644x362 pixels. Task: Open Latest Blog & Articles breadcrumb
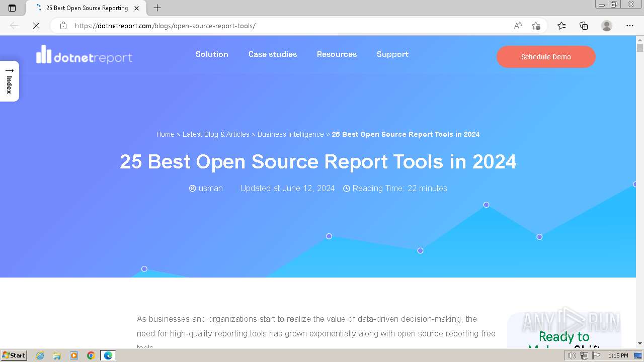click(216, 134)
